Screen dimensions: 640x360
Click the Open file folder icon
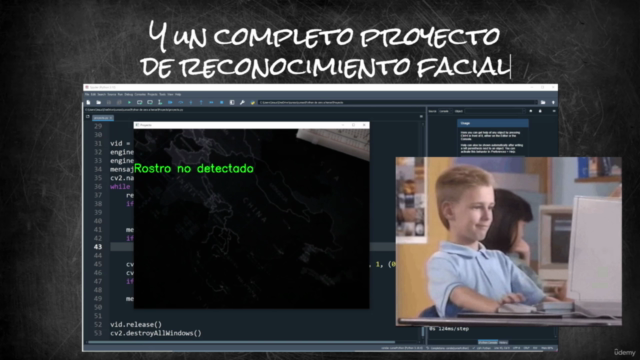point(98,102)
